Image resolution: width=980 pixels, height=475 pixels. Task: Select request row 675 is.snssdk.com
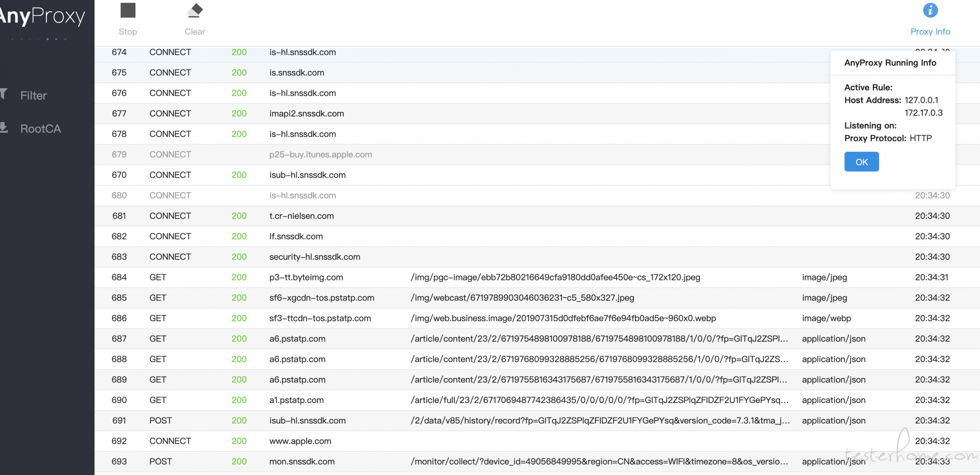coord(537,73)
